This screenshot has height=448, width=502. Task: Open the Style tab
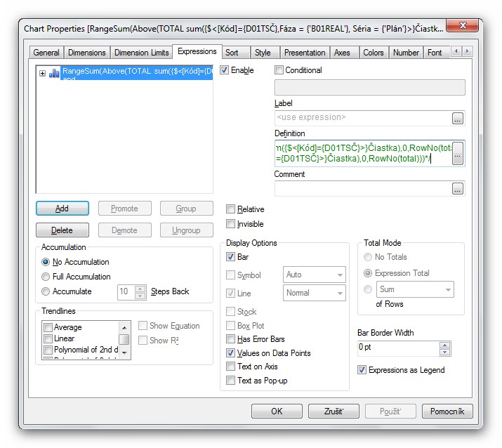point(265,53)
